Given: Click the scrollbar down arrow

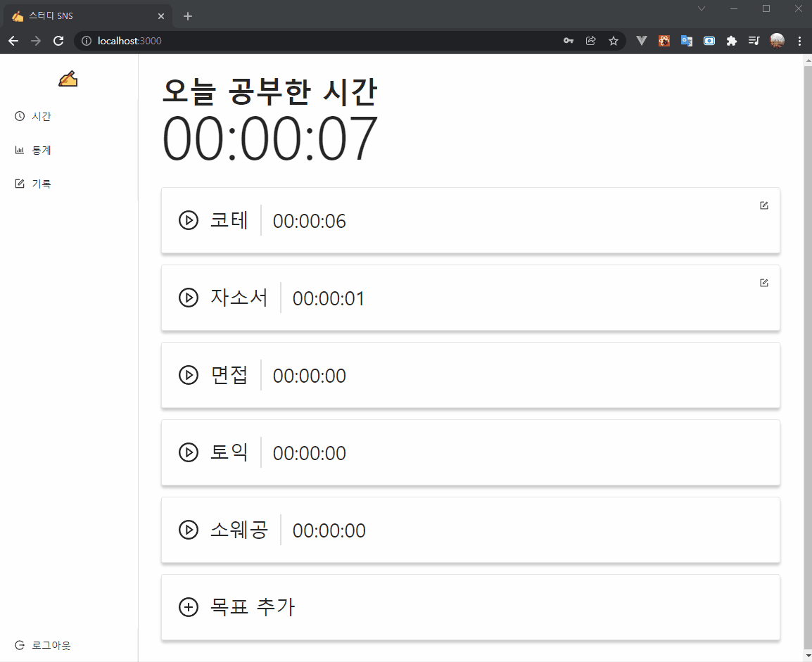Looking at the screenshot, I should (x=807, y=656).
